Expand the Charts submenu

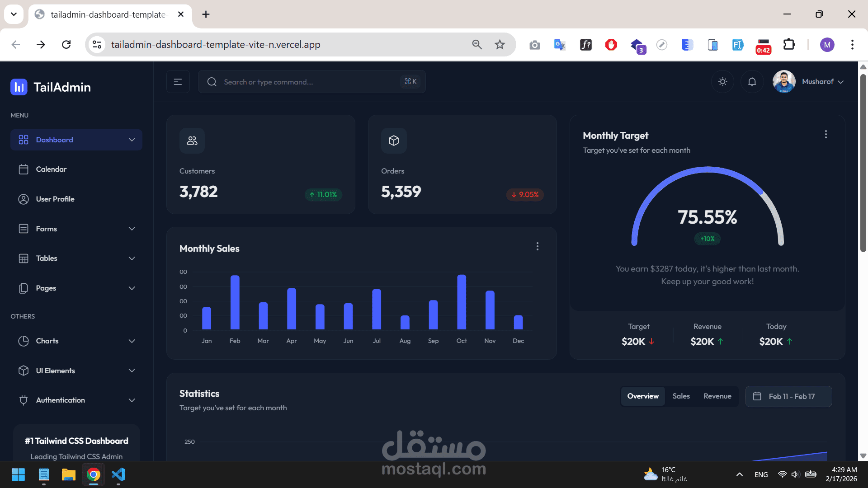(76, 341)
